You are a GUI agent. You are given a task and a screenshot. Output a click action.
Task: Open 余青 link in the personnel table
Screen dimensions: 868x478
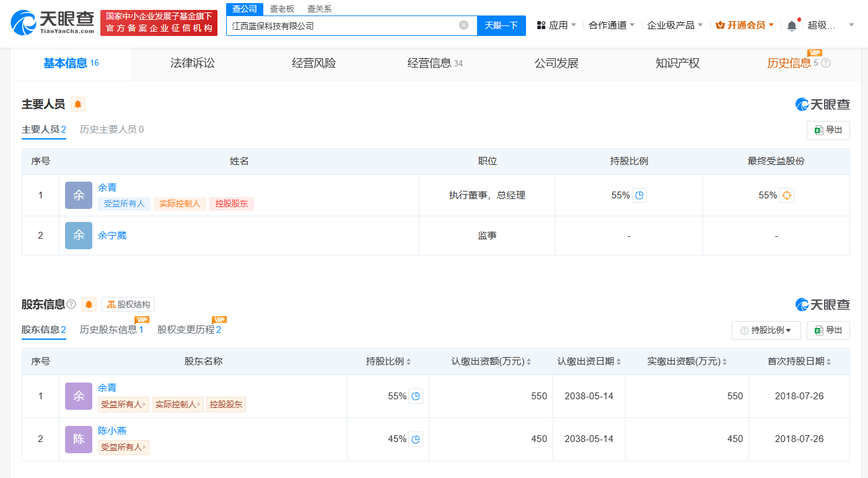tap(107, 187)
